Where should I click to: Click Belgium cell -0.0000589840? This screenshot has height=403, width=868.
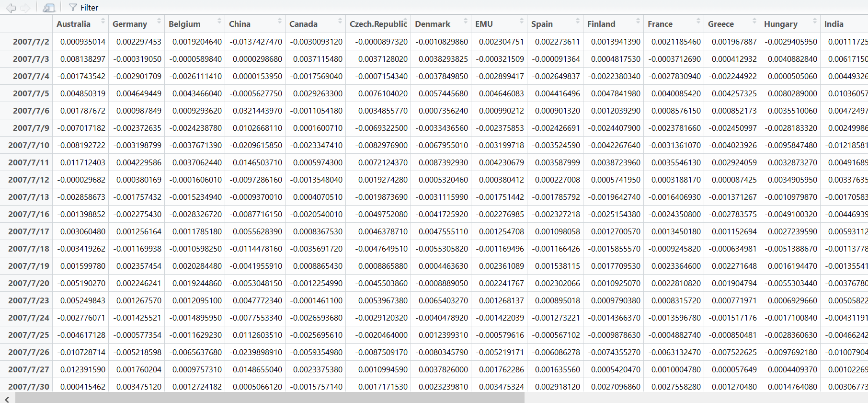click(x=195, y=59)
